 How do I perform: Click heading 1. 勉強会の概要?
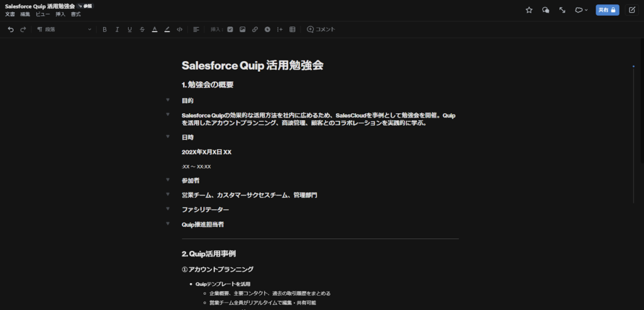208,85
